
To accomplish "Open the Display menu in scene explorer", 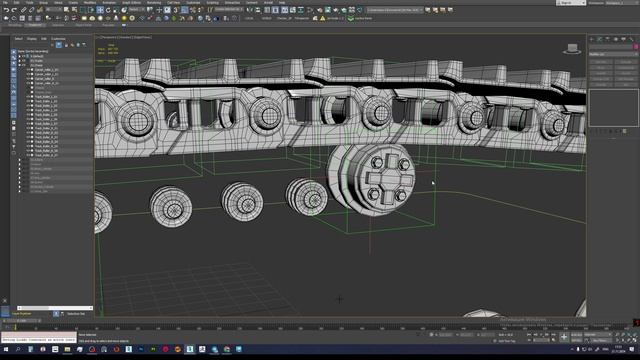I will coord(32,39).
